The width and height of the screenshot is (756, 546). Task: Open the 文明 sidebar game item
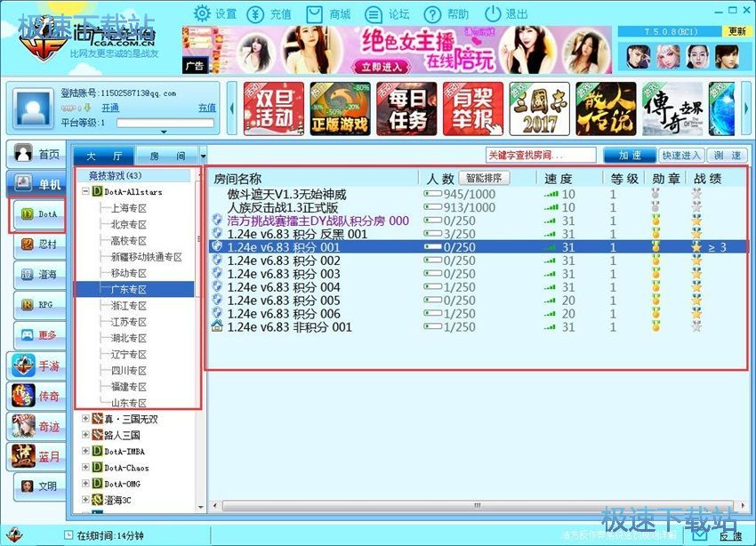(39, 486)
